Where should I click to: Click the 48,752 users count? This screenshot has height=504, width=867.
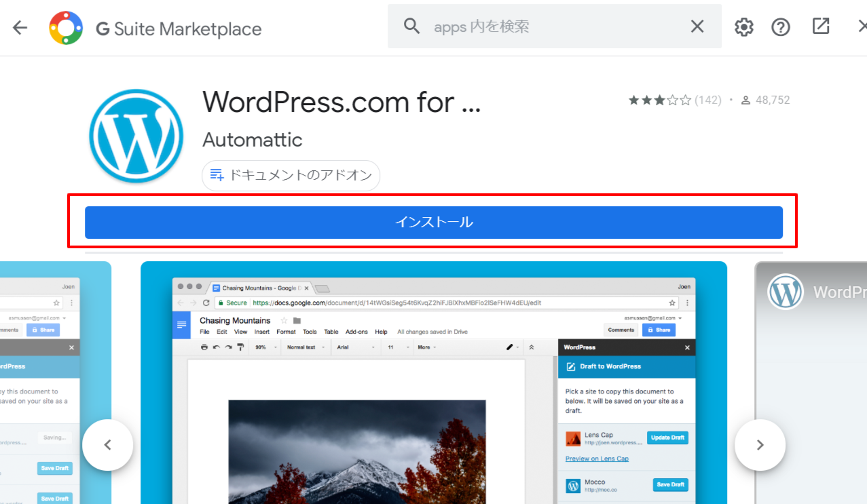tap(765, 100)
